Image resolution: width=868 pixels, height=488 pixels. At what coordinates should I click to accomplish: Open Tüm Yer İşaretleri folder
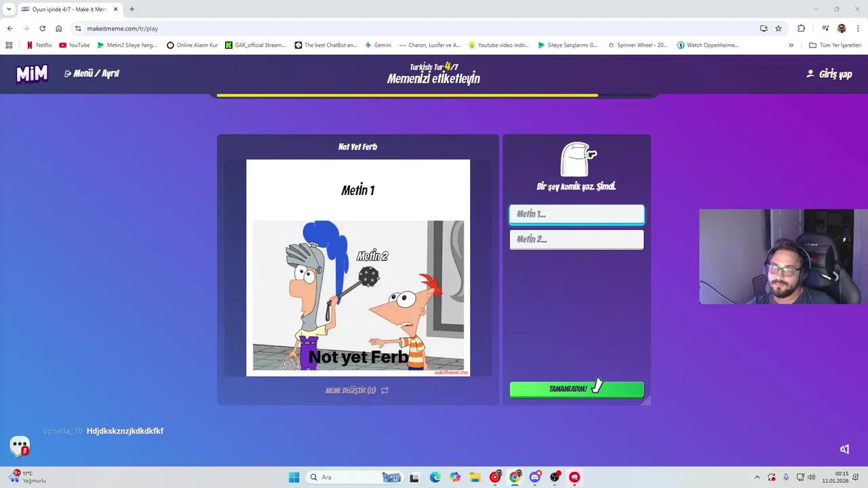[835, 45]
